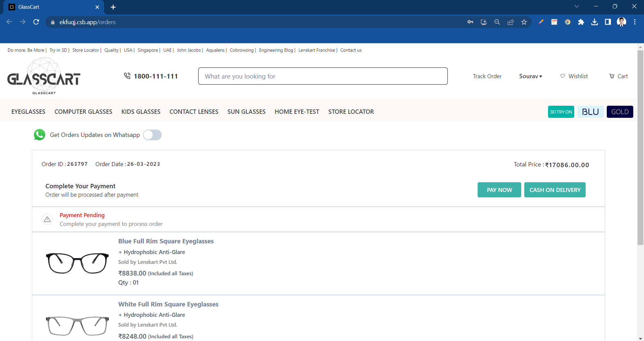Click the browser forward arrow
Viewport: 644px width, 341px height.
point(22,22)
